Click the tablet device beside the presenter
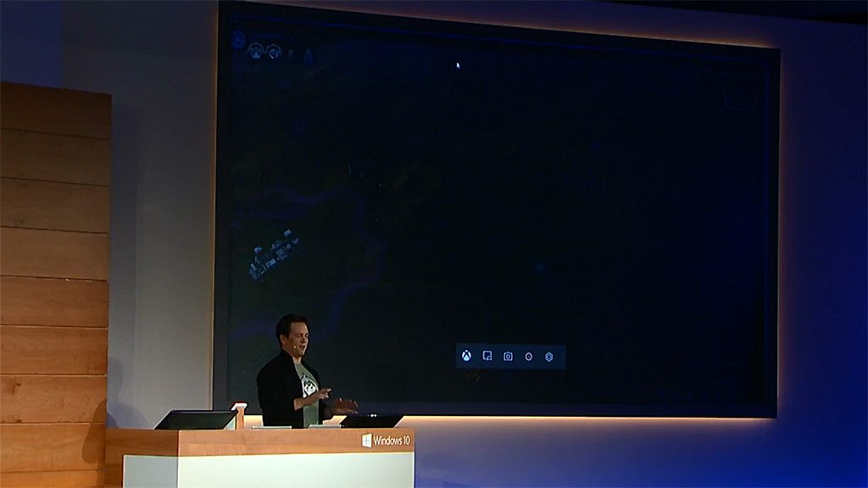This screenshot has height=488, width=868. (x=371, y=420)
